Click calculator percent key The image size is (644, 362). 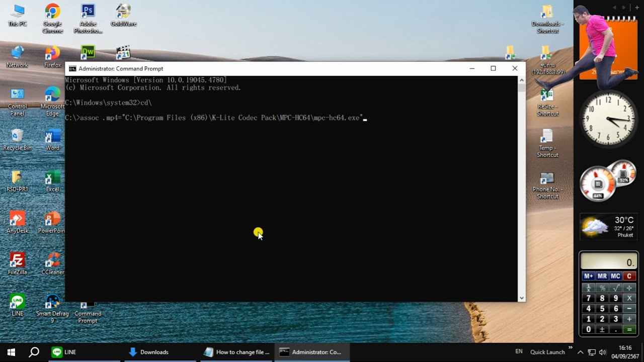[x=602, y=288]
